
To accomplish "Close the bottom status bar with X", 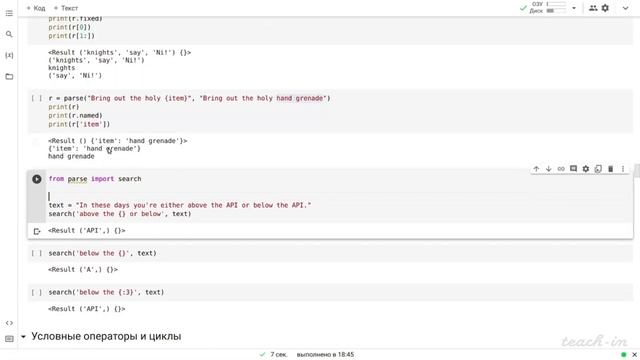I will point(634,355).
